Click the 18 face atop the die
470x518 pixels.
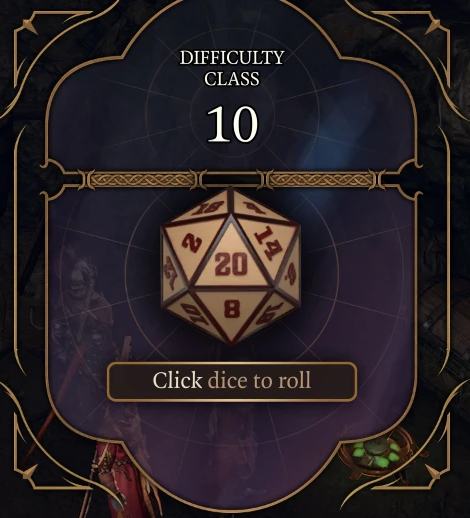coord(206,208)
